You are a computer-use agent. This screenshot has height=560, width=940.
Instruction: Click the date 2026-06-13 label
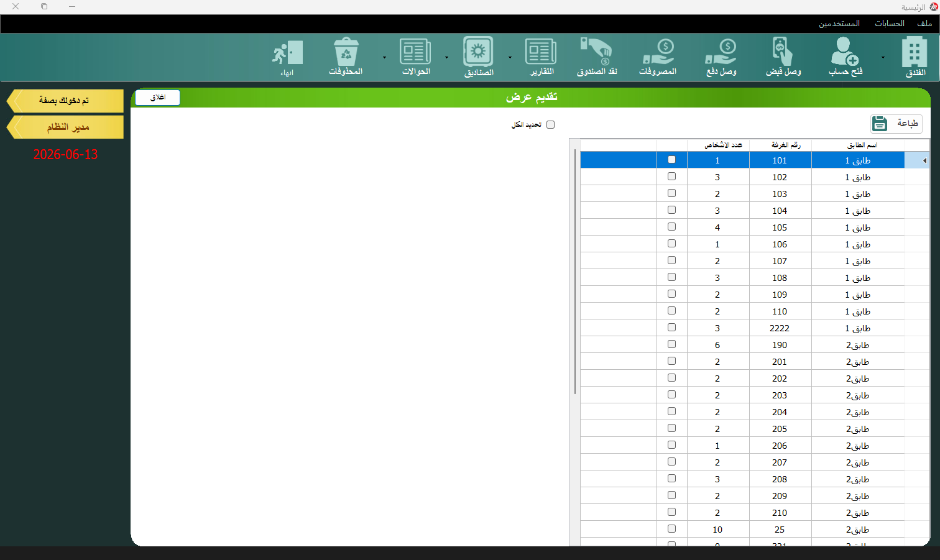[65, 155]
